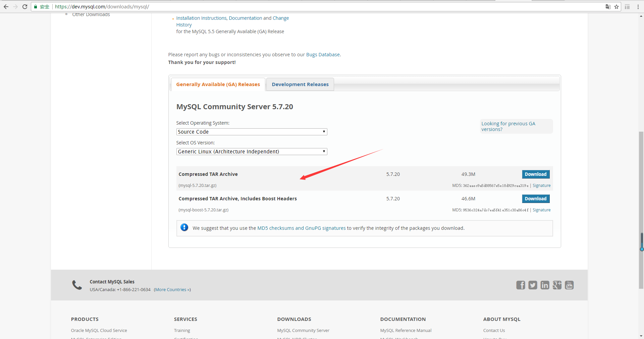Open MD5 checksums and GnuPG signatures link
The image size is (644, 339).
(x=301, y=228)
